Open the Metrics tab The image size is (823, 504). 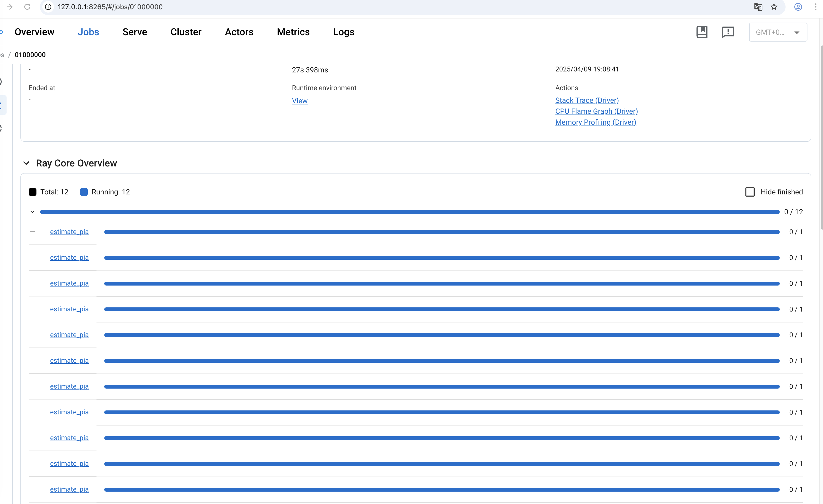[293, 32]
